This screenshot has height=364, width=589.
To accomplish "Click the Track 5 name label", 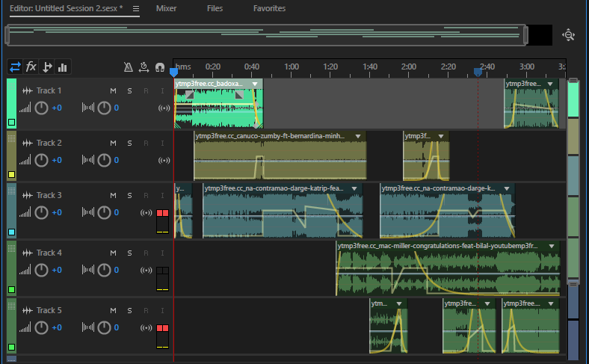I will pos(49,310).
